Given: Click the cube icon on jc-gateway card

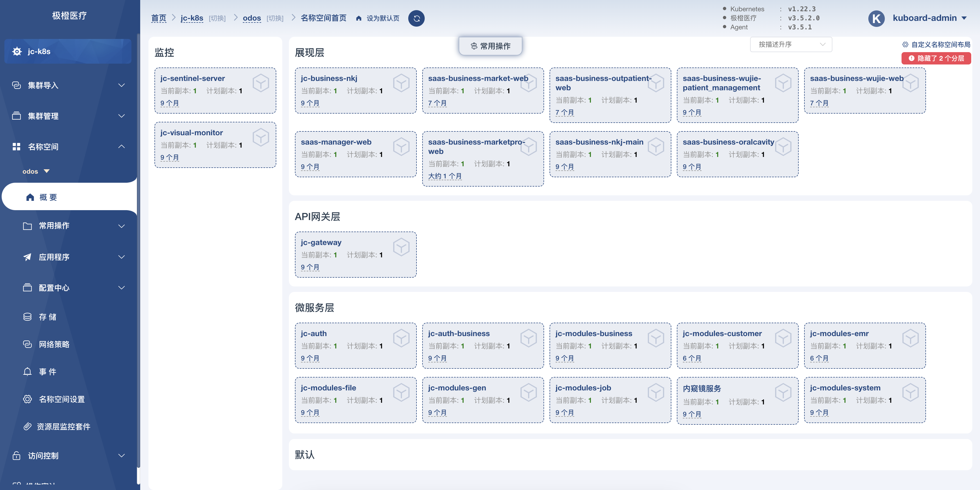Looking at the screenshot, I should point(401,247).
